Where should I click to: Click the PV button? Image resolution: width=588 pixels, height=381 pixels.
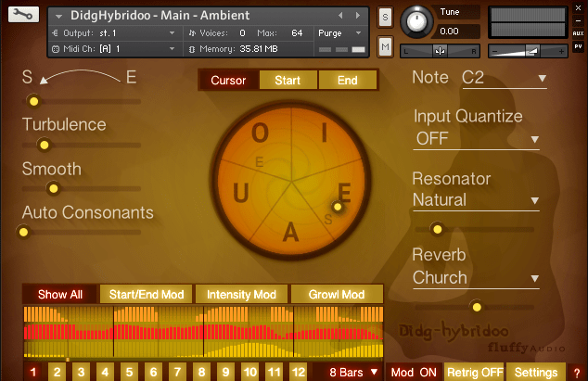point(578,47)
